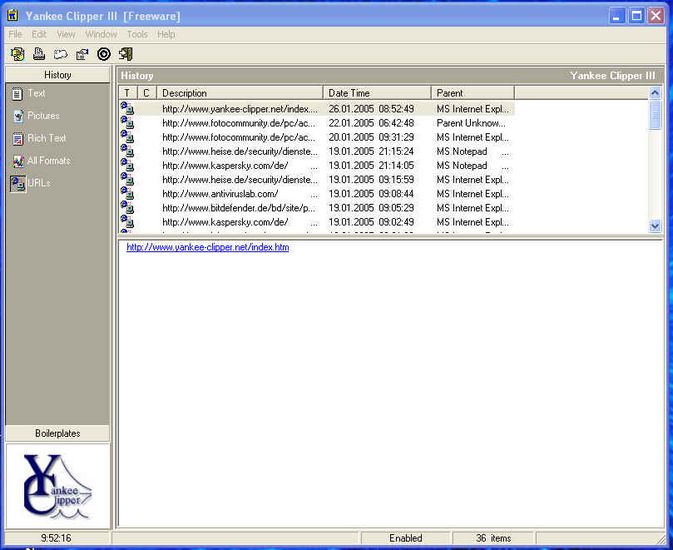The image size is (673, 550).
Task: Select the Text history category
Action: point(28,93)
